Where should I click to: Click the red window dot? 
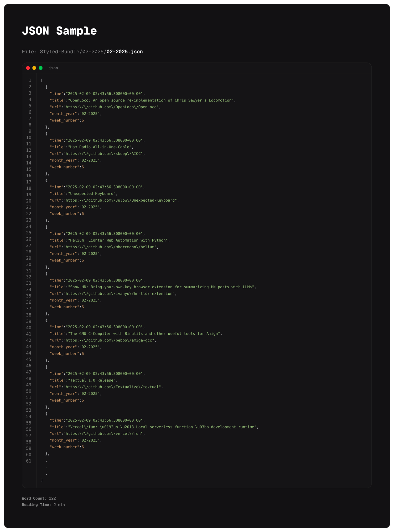[x=28, y=68]
